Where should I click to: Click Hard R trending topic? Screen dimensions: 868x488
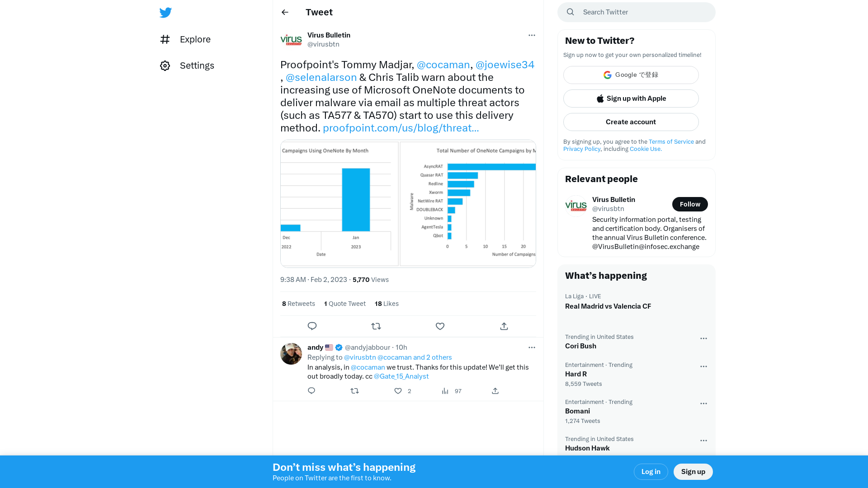click(576, 374)
